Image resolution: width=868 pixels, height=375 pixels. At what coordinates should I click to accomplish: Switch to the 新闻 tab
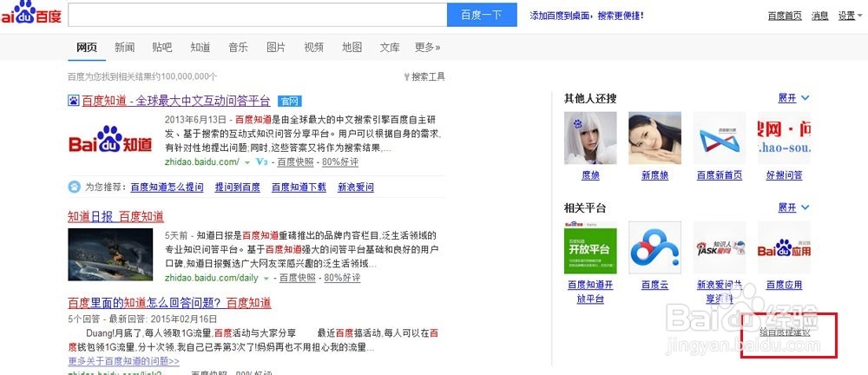(124, 48)
